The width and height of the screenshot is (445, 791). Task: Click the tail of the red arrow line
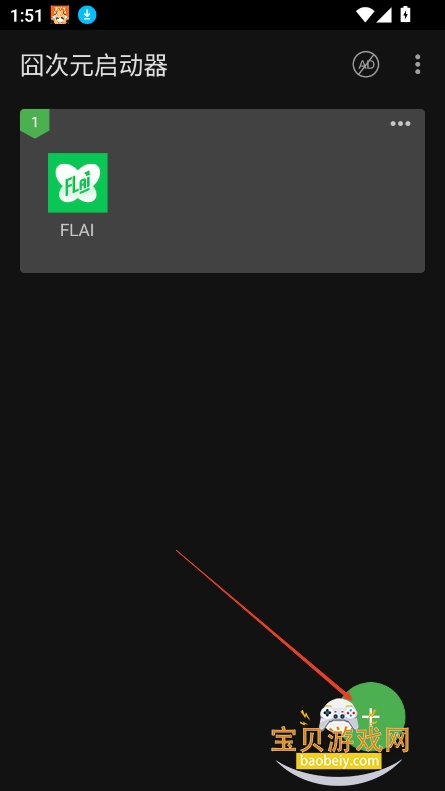pos(178,551)
